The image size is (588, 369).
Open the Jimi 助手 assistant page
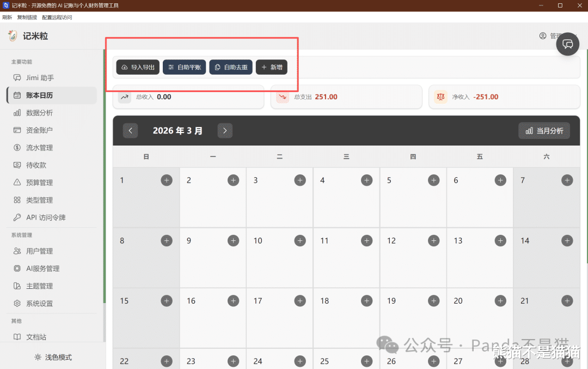tap(52, 78)
